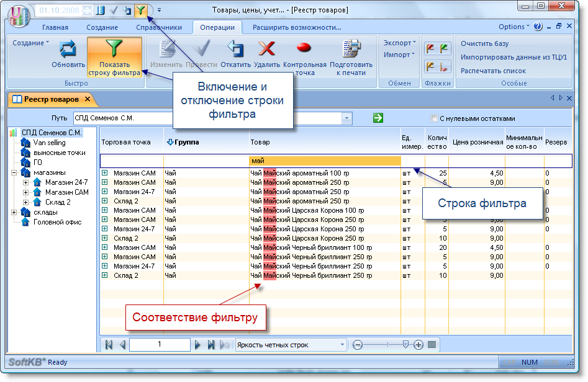Click the rollback arrow icon in quick access toolbar
Screen dimensions: 588x382
pyautogui.click(x=127, y=10)
